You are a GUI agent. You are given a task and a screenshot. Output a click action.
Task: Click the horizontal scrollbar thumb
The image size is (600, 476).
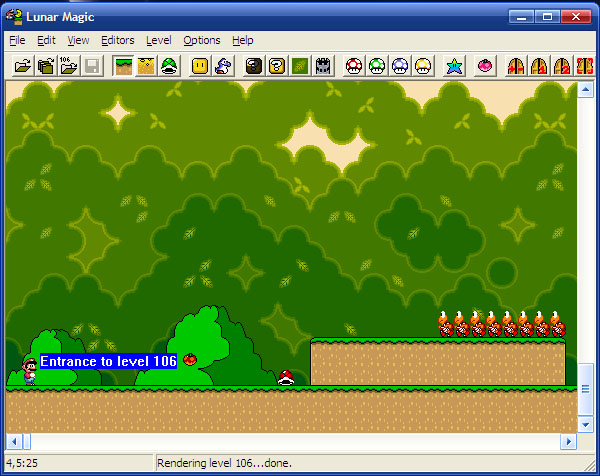[x=27, y=442]
